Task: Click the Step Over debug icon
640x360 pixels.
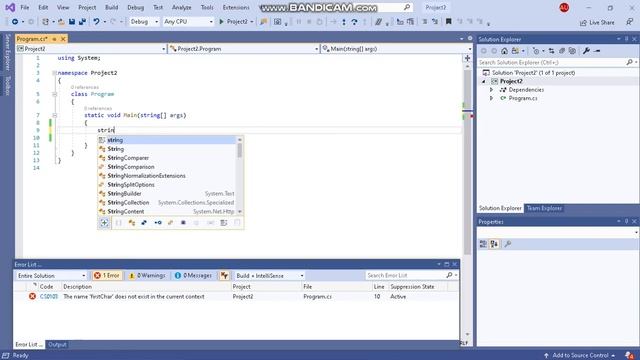Action: (354, 22)
